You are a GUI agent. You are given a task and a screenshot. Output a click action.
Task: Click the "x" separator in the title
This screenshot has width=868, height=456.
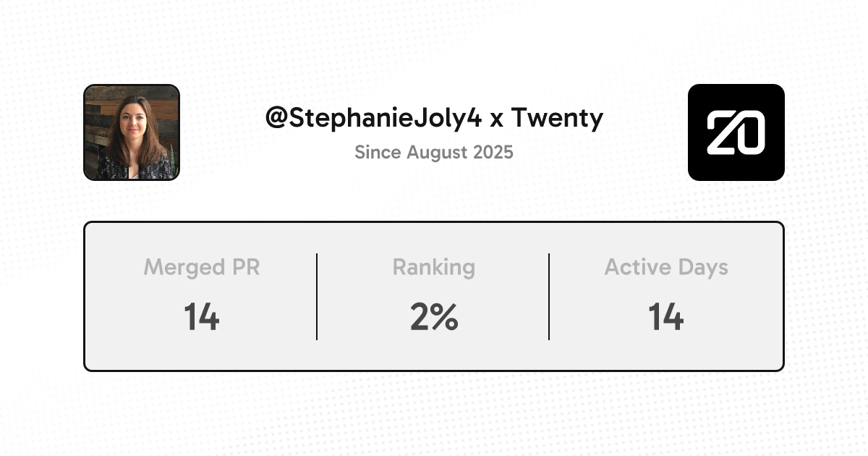point(496,119)
